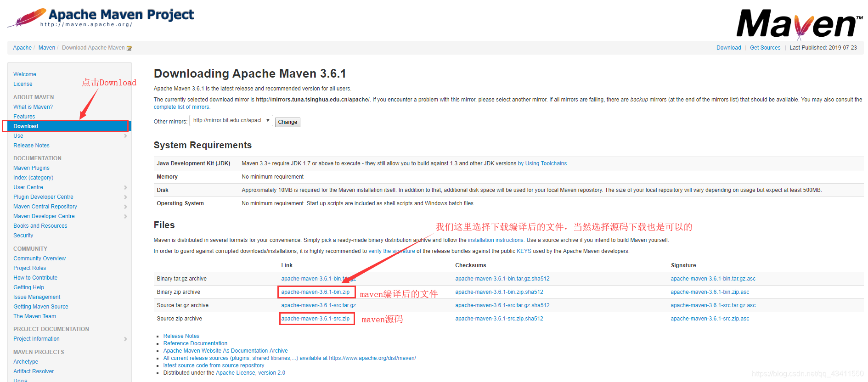Screen dimensions: 868x382
Task: Click the edit icon beside Download Apache Maven
Action: [130, 48]
